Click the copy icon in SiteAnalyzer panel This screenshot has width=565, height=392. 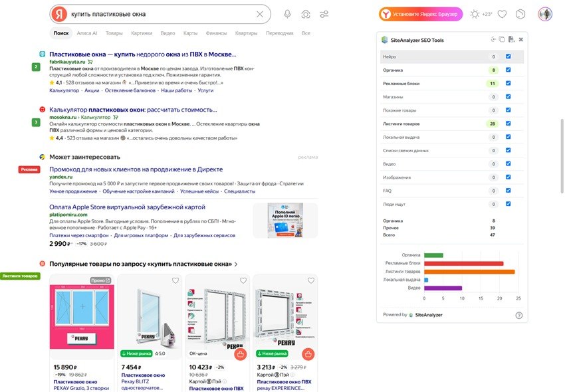(502, 39)
